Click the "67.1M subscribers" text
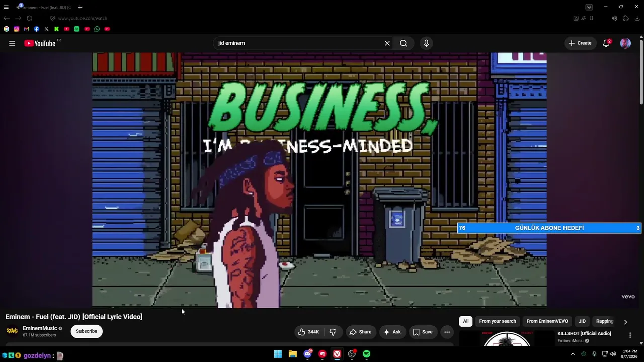The image size is (644, 362). coord(39,335)
